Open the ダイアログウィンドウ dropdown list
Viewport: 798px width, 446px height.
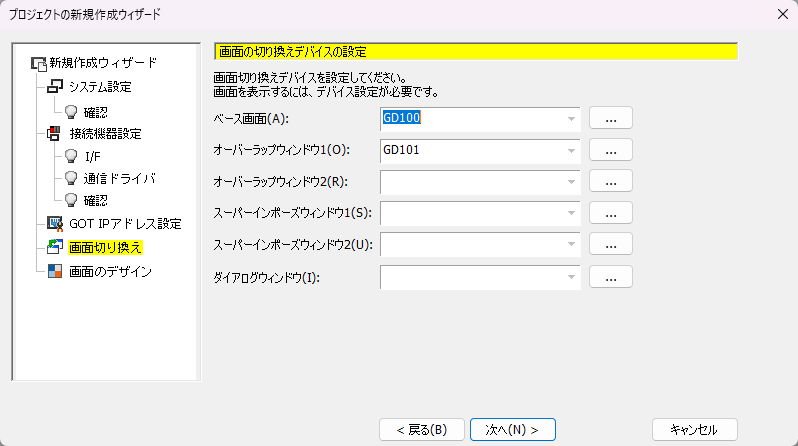point(572,277)
